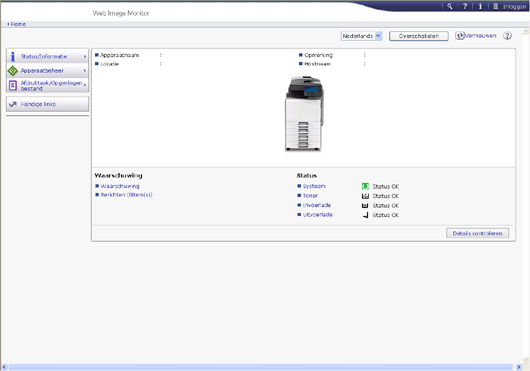Click the Web Image Monitor title
Image resolution: width=530 pixels, height=371 pixels.
point(121,13)
